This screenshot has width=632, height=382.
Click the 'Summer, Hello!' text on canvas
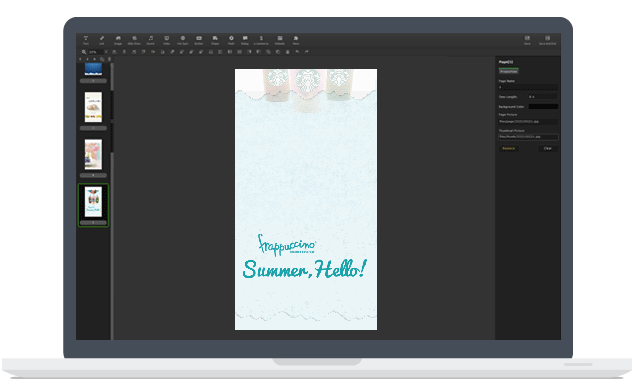coord(304,269)
